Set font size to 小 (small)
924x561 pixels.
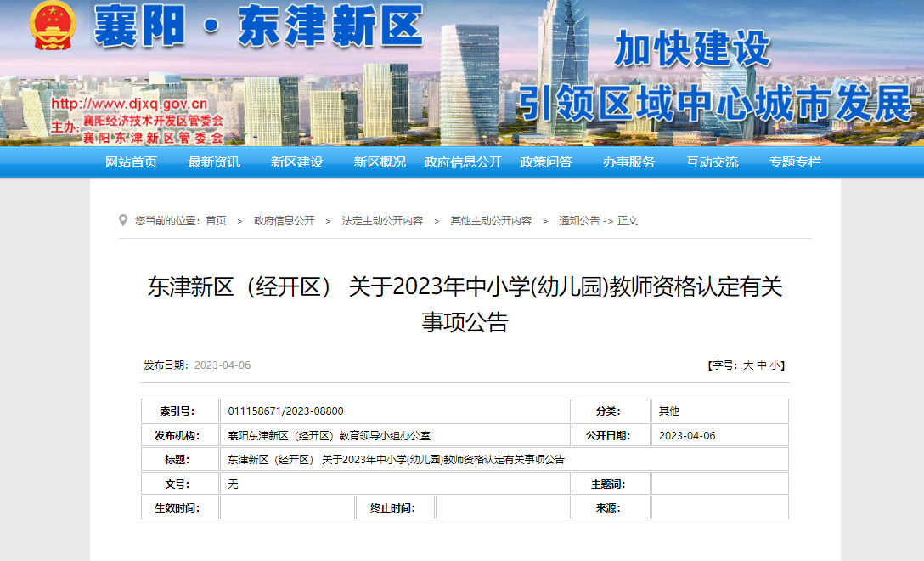coord(775,365)
